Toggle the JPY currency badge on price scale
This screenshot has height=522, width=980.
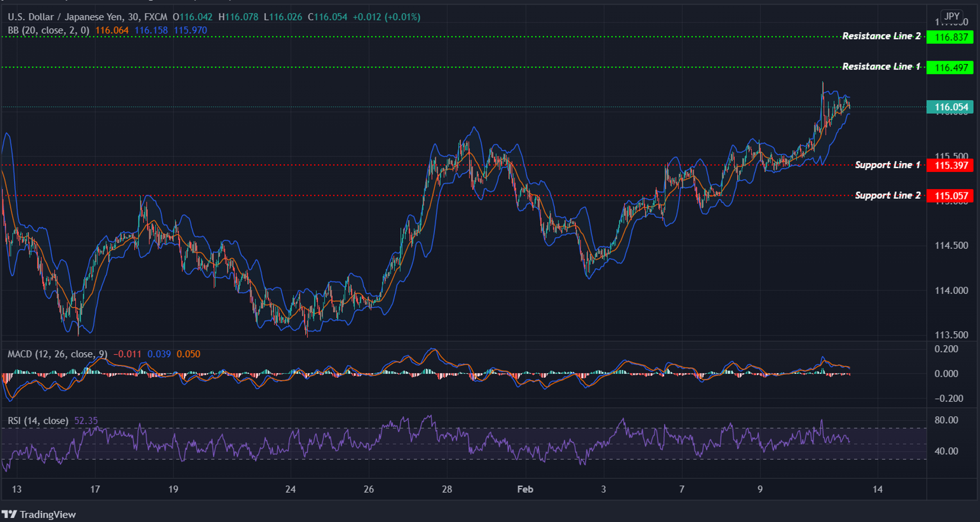pyautogui.click(x=951, y=16)
